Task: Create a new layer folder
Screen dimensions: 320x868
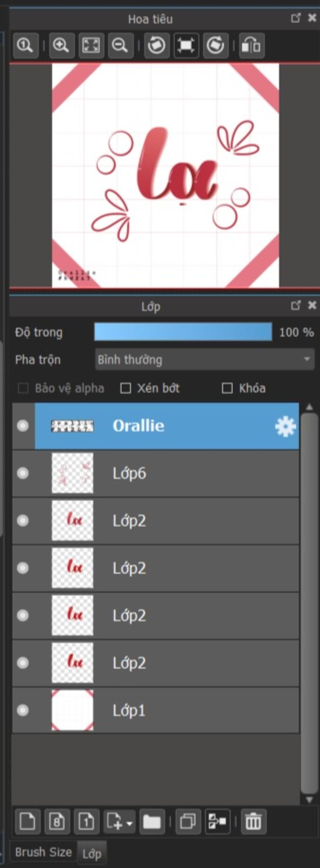Action: 152,821
